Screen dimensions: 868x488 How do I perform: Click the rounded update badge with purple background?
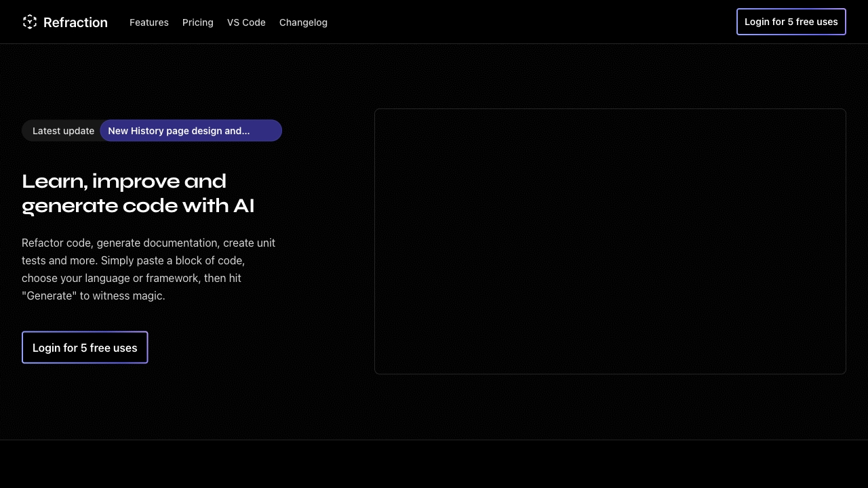(x=191, y=130)
